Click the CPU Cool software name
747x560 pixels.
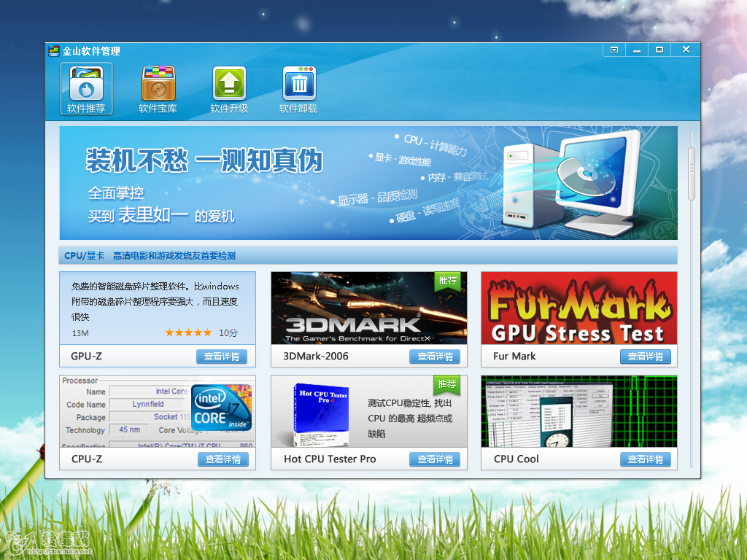(516, 459)
